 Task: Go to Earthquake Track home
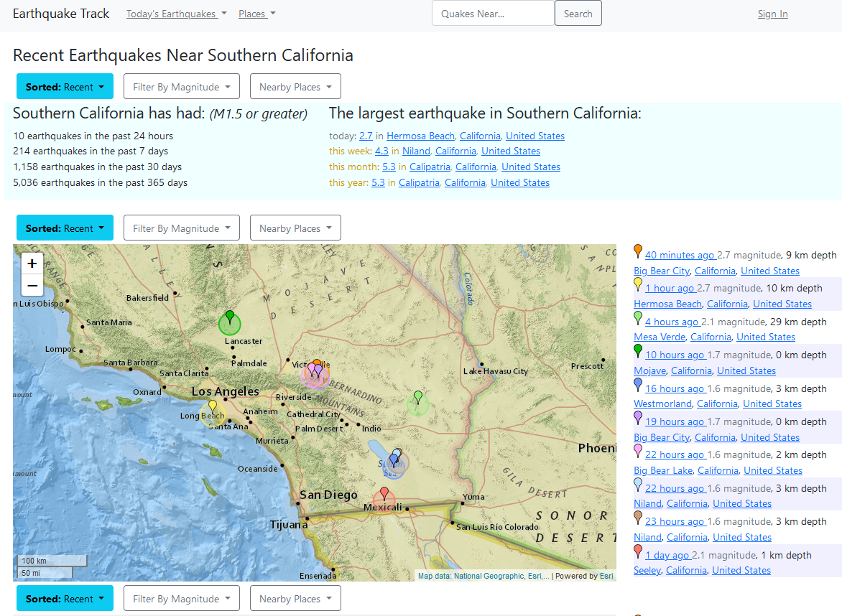pos(60,14)
